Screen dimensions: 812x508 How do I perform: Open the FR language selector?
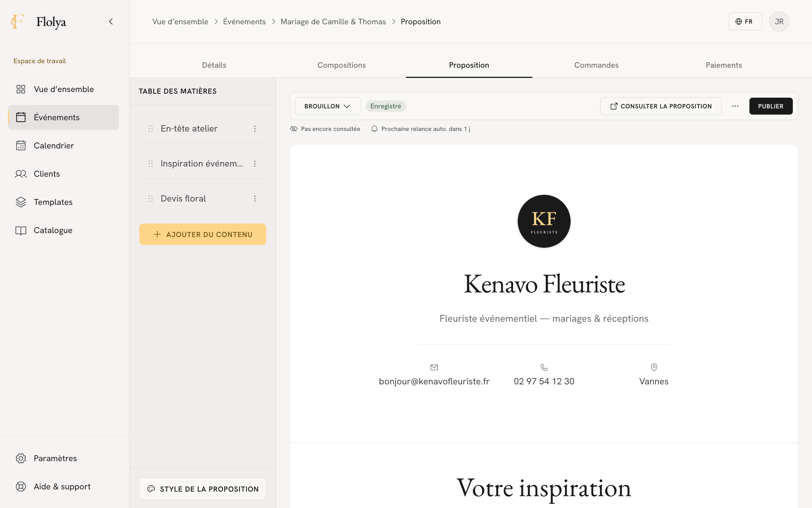(x=745, y=21)
